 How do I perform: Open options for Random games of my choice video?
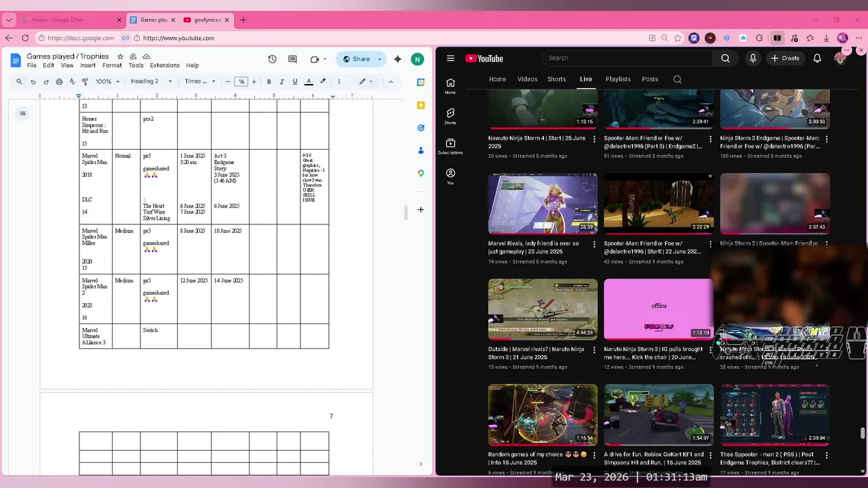[x=595, y=455]
